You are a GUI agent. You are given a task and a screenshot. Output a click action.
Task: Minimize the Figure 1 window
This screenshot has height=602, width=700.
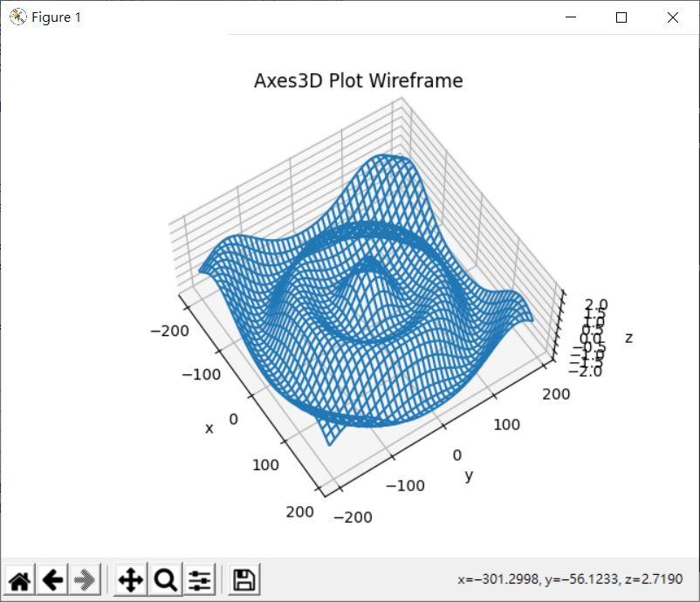click(571, 17)
